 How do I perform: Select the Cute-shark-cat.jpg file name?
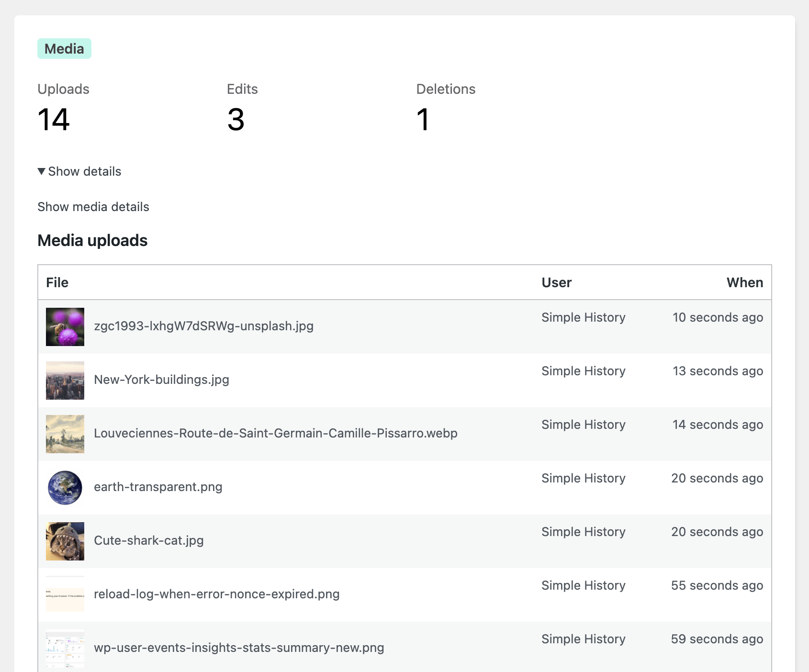tap(148, 540)
